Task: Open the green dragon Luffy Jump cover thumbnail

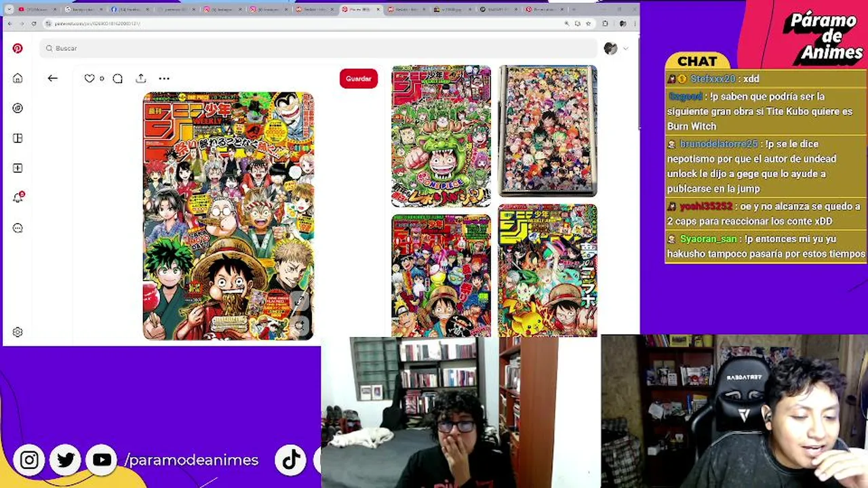Action: pos(441,136)
